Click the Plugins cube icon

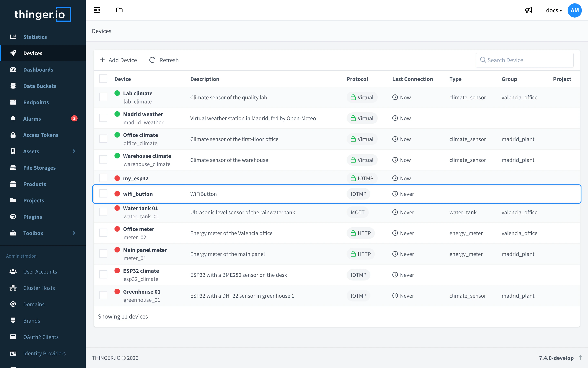pos(13,217)
